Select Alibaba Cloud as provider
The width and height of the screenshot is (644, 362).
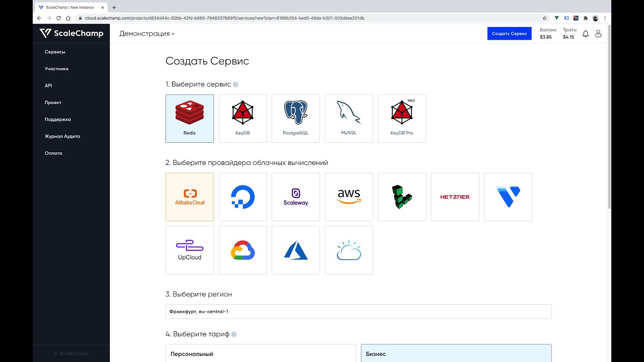point(190,197)
